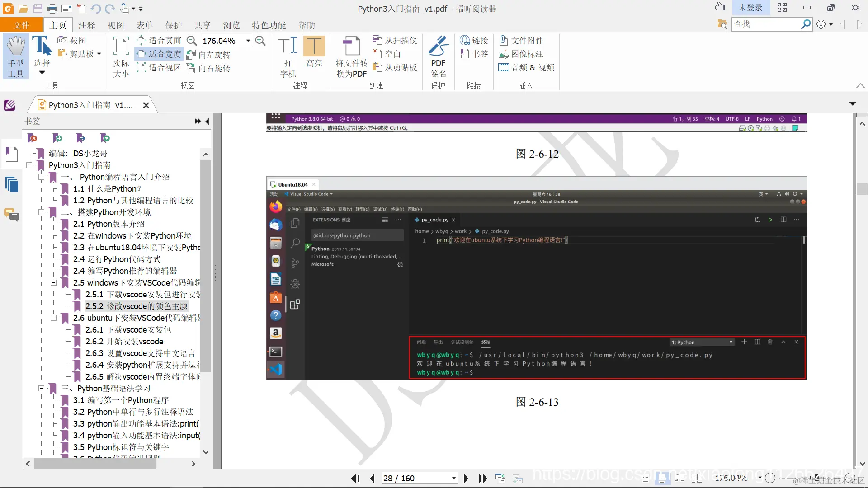Collapse the 2.6 ubuntu下安装VSCode tree node

53,318
